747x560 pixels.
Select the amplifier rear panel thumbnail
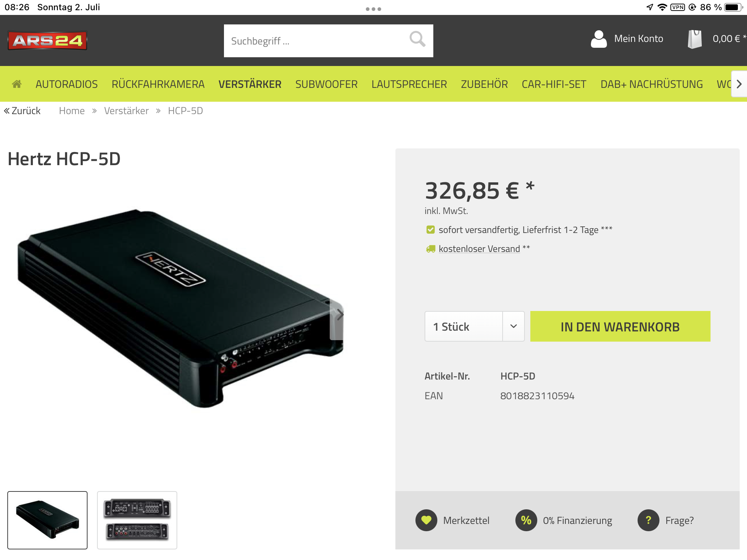(x=137, y=520)
